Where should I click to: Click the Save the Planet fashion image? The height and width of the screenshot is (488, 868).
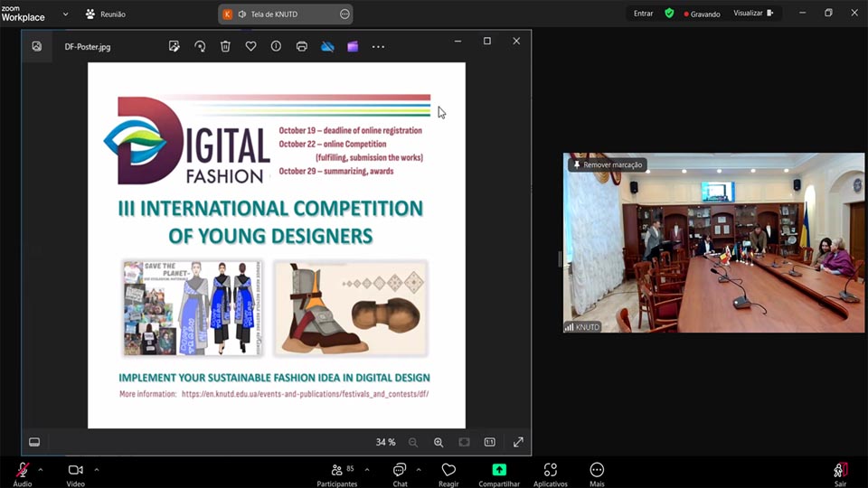click(192, 308)
